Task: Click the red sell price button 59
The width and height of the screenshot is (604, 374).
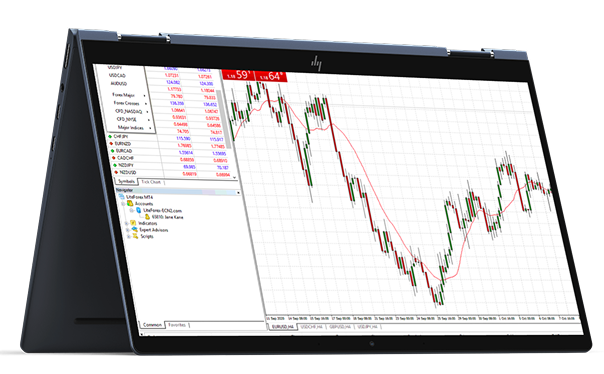Action: pyautogui.click(x=239, y=75)
